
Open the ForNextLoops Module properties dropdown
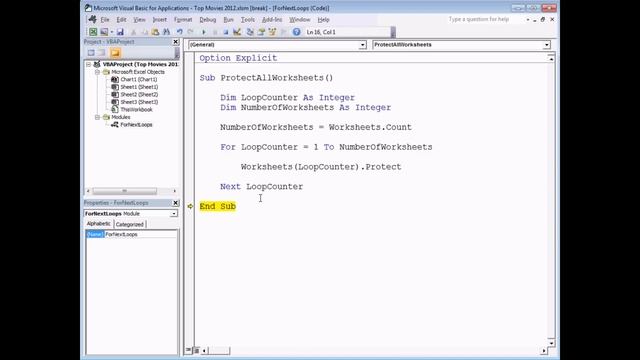(174, 213)
